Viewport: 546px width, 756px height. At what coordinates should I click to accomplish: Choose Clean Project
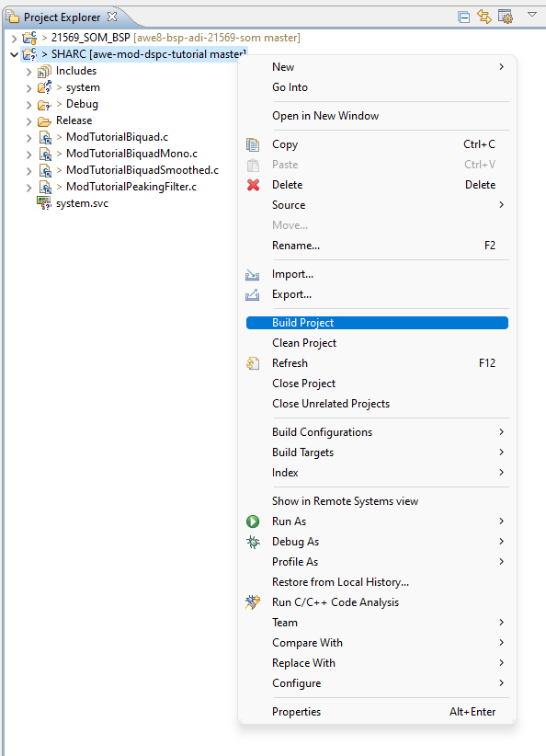click(306, 343)
